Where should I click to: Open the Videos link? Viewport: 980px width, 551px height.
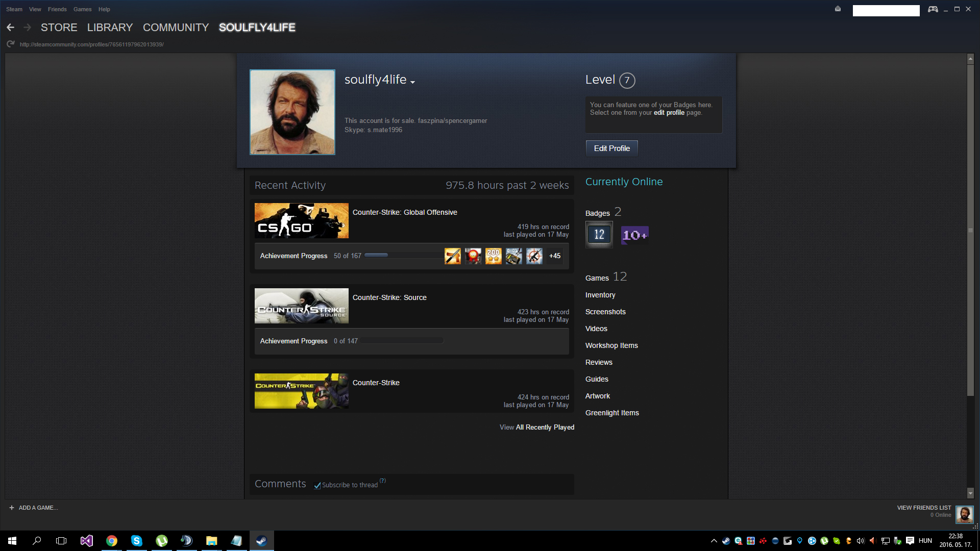click(596, 329)
